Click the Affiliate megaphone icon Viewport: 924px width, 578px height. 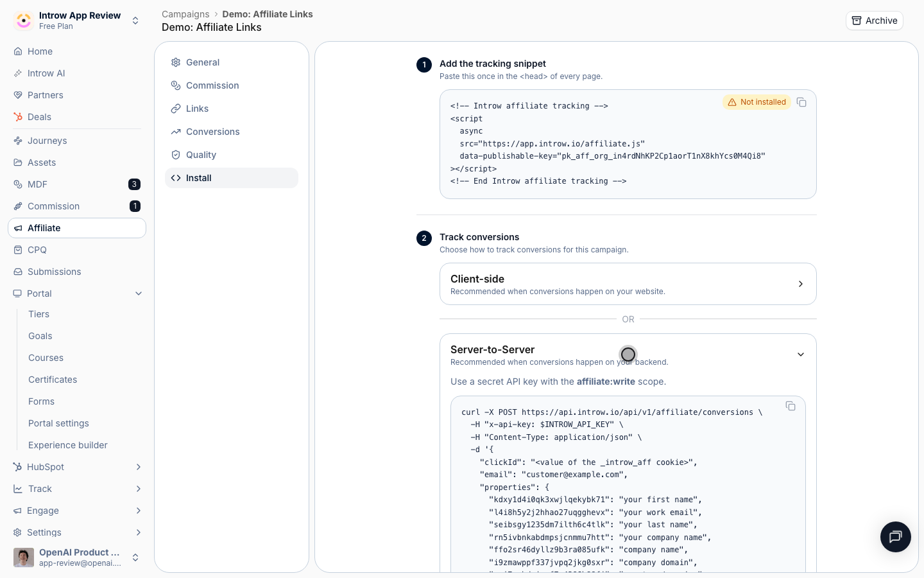[x=18, y=228]
